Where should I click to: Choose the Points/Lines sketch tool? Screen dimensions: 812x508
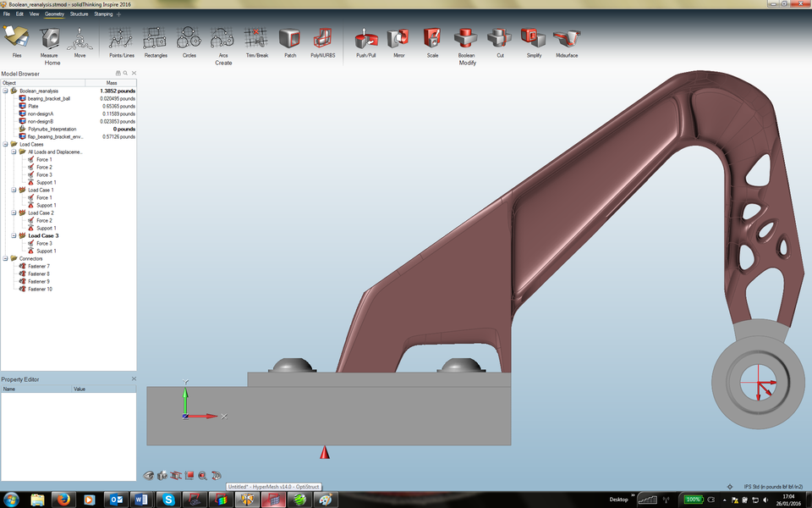(121, 38)
